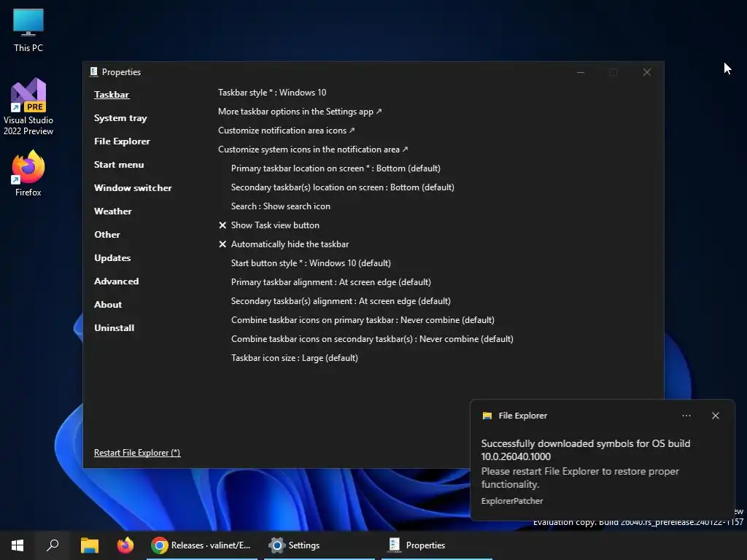Viewport: 747px width, 560px height.
Task: Open Customize notification area icons link
Action: pos(286,131)
